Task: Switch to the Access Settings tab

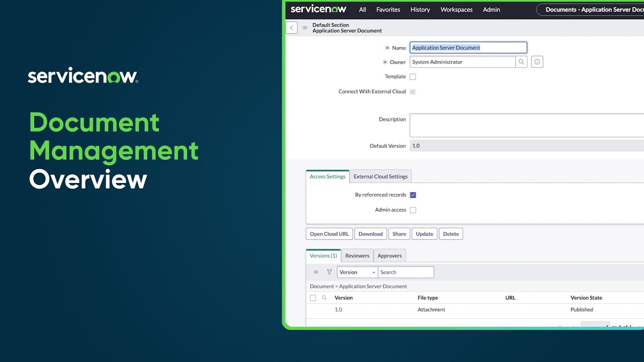Action: pos(328,176)
